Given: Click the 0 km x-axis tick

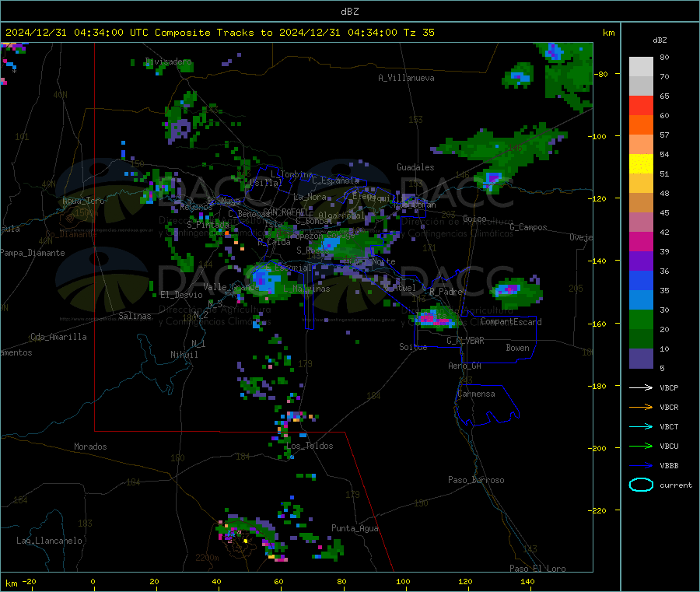Looking at the screenshot, I should click(93, 581).
